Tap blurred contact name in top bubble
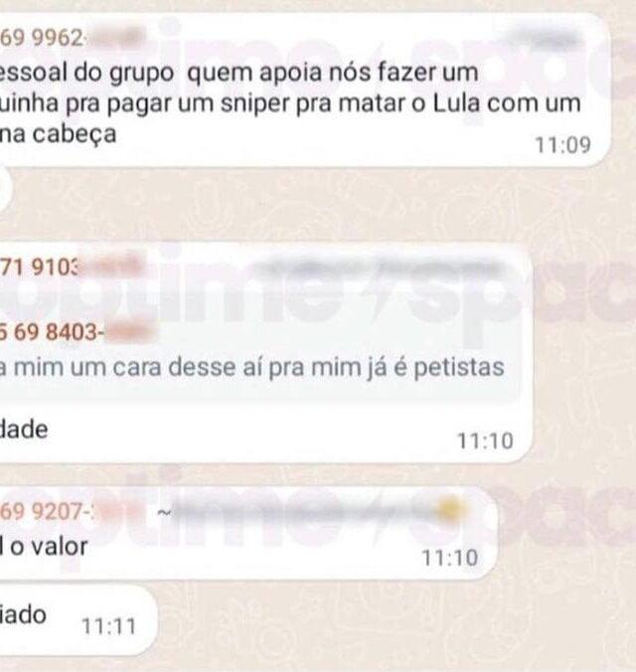The height and width of the screenshot is (672, 636). coord(543,39)
